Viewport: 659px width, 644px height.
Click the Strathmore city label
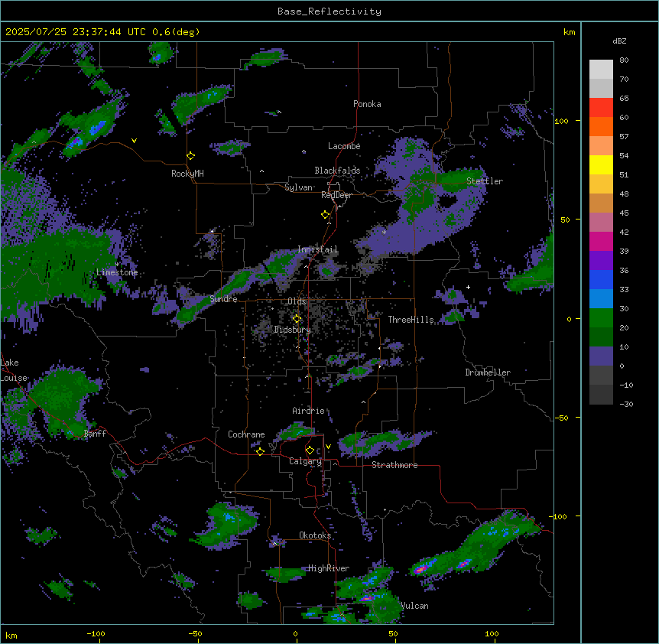pyautogui.click(x=394, y=465)
